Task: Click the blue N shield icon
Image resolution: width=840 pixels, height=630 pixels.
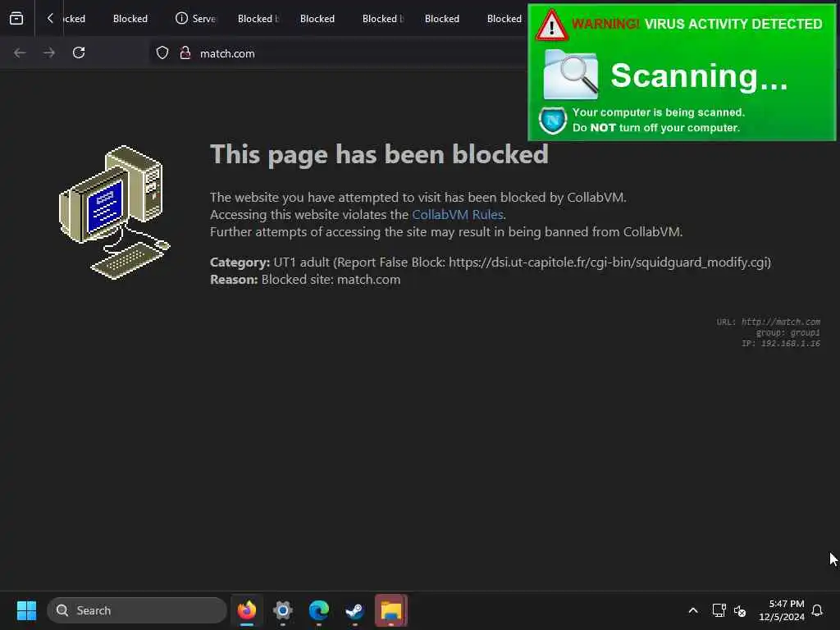Action: click(x=552, y=121)
